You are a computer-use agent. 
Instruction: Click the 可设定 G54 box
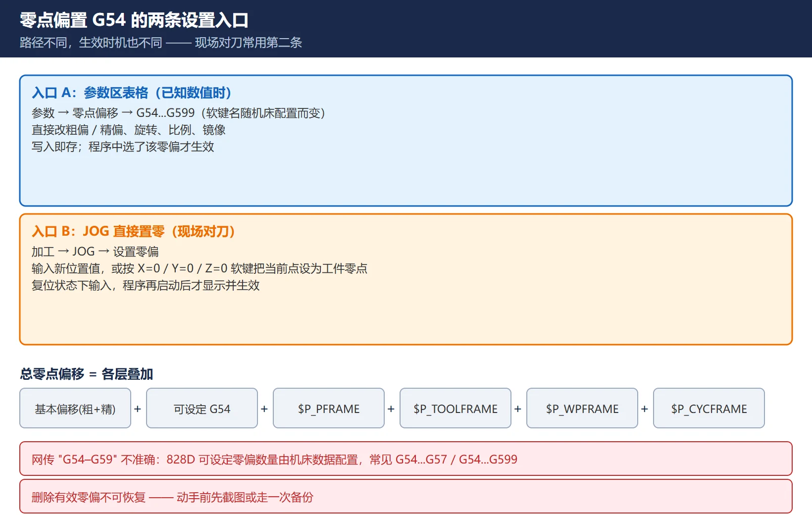[x=202, y=408]
